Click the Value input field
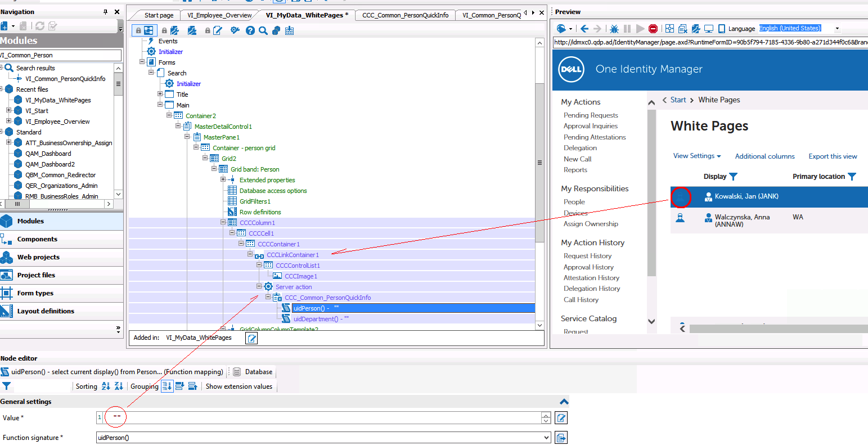This screenshot has height=445, width=868. (x=322, y=417)
